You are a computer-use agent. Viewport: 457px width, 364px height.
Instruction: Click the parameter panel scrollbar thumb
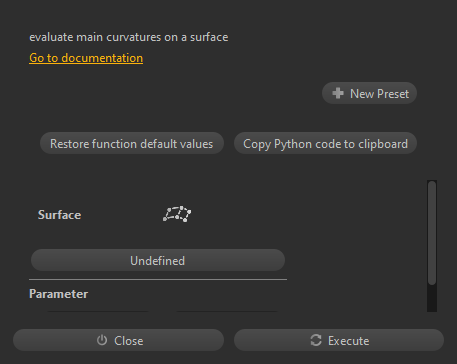click(x=432, y=233)
